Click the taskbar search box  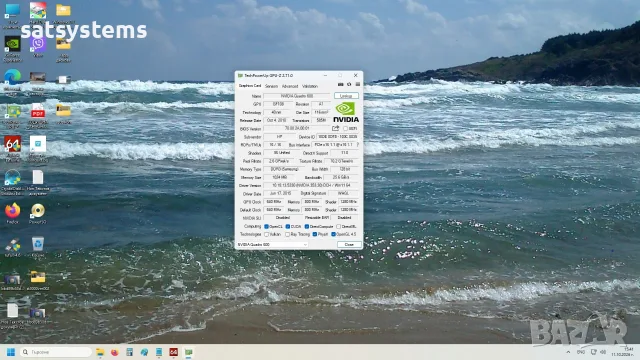click(x=56, y=352)
